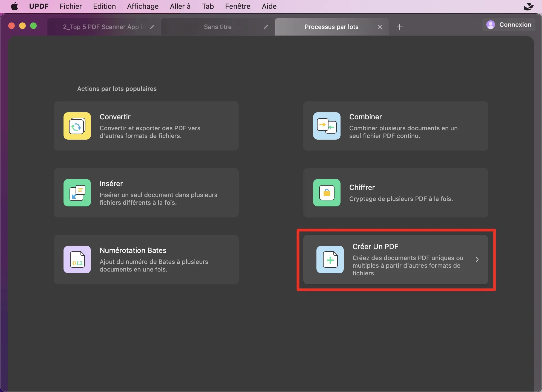
Task: Select the Chiffrer batch action card
Action: [x=396, y=193]
